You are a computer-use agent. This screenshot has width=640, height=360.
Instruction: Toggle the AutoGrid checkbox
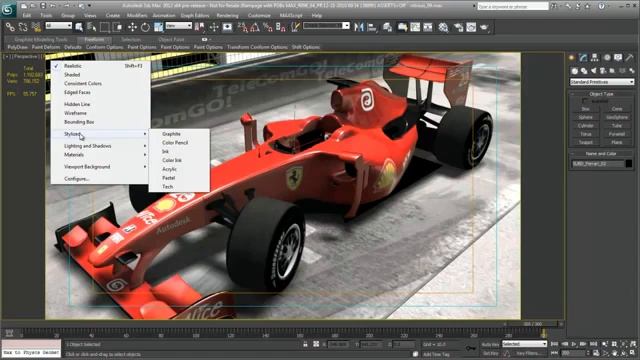(x=585, y=101)
